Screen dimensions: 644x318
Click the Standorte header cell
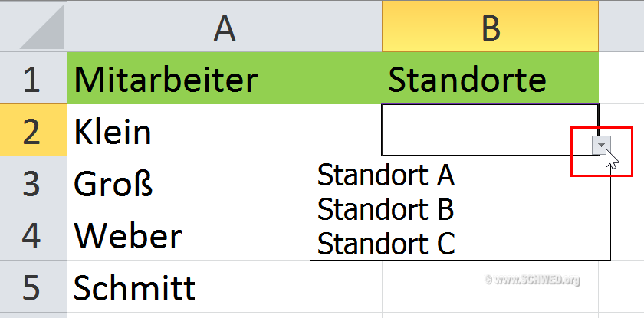click(x=490, y=79)
